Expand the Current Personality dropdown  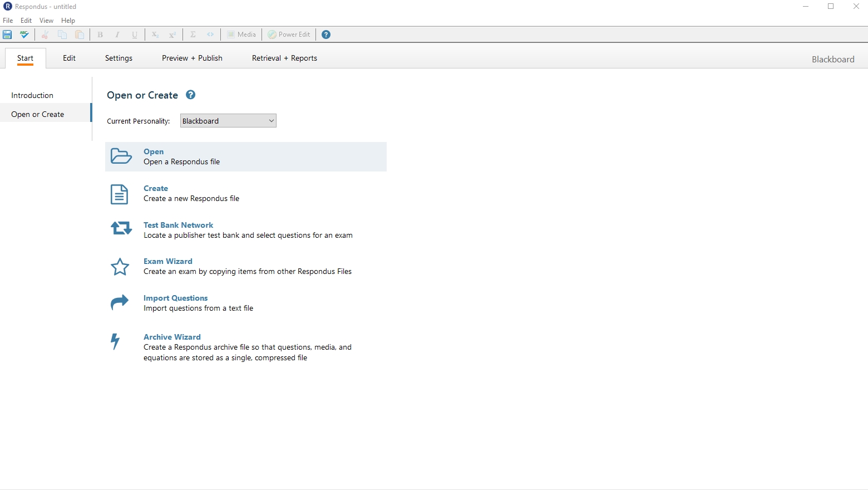point(228,121)
